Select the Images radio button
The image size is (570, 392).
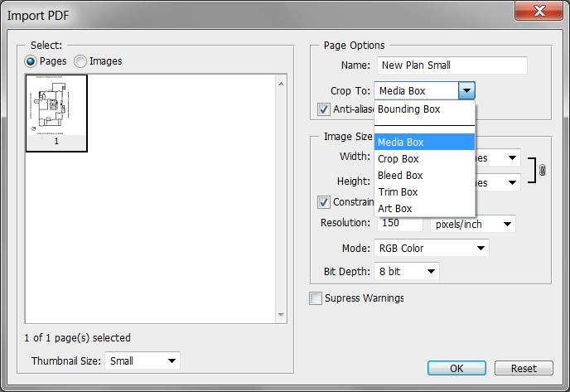point(80,60)
